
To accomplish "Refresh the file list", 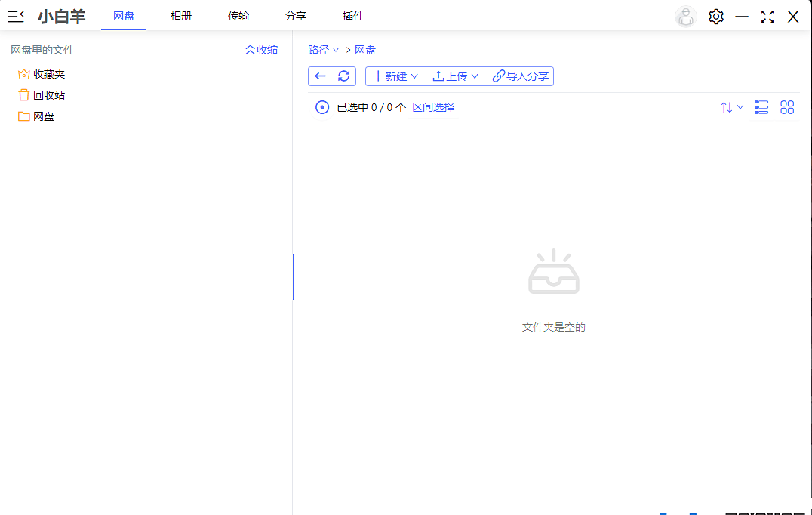I will [x=344, y=76].
